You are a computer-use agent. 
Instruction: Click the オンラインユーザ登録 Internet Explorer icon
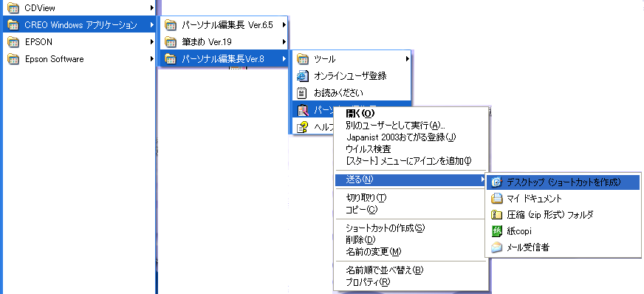tap(302, 76)
